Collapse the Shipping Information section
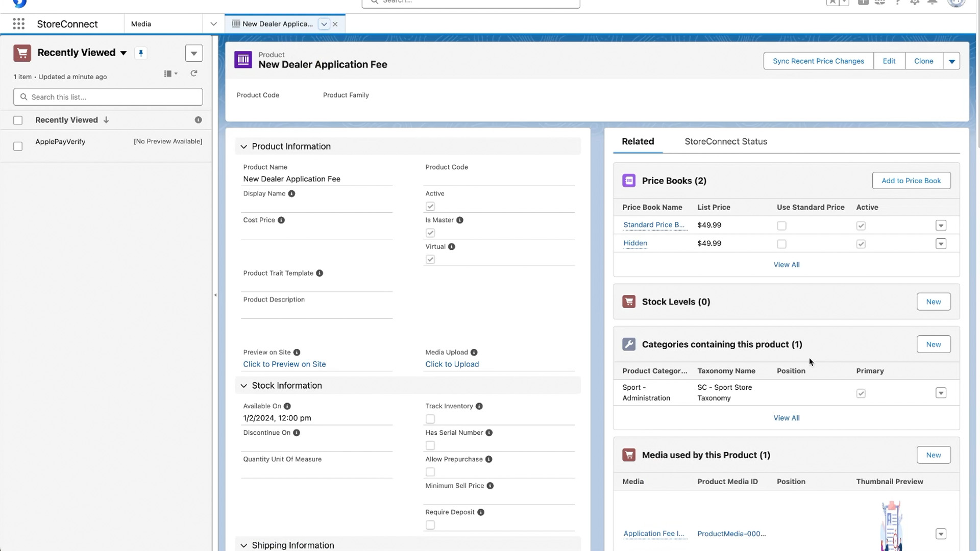The width and height of the screenshot is (980, 551). click(x=243, y=545)
